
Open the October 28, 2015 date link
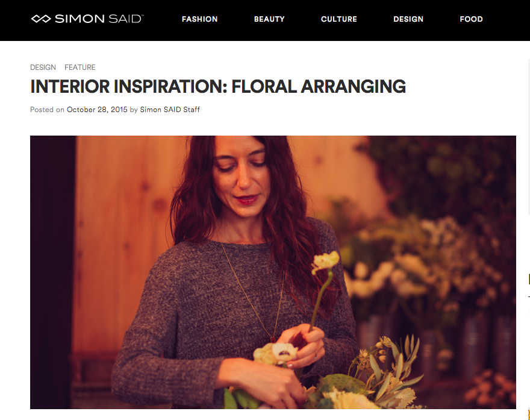pyautogui.click(x=97, y=110)
